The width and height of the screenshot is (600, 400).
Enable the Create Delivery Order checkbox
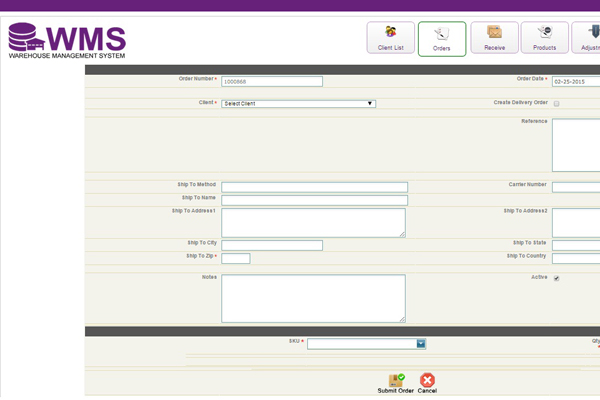[x=556, y=104]
